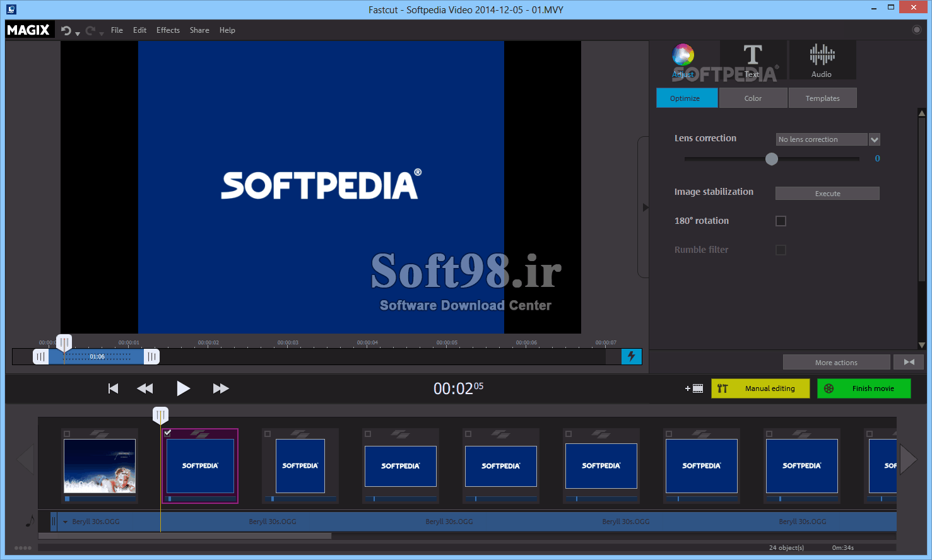Click the bow-tie icon button beside More actions
The width and height of the screenshot is (932, 560).
pyautogui.click(x=909, y=362)
